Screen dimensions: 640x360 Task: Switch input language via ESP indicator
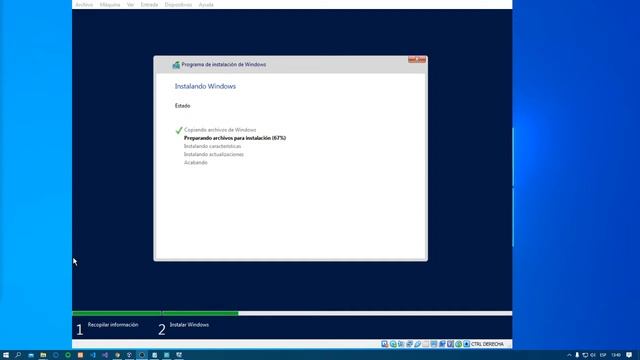(603, 355)
